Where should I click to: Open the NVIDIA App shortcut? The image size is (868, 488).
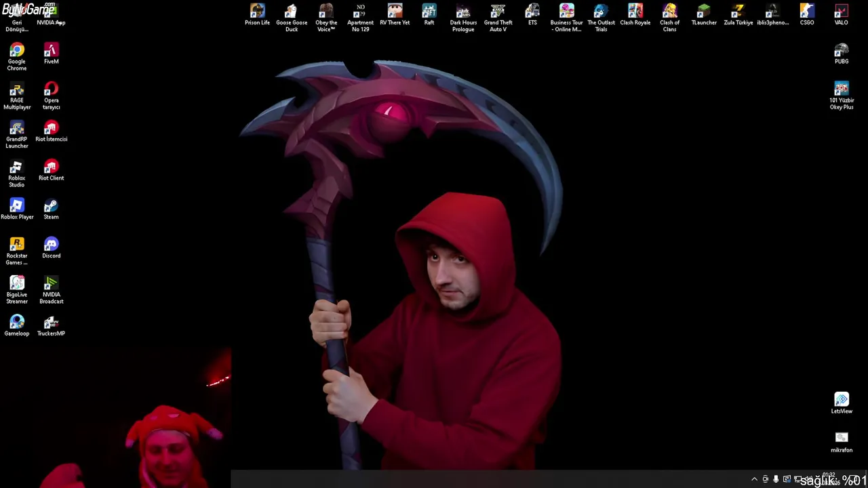coord(51,15)
